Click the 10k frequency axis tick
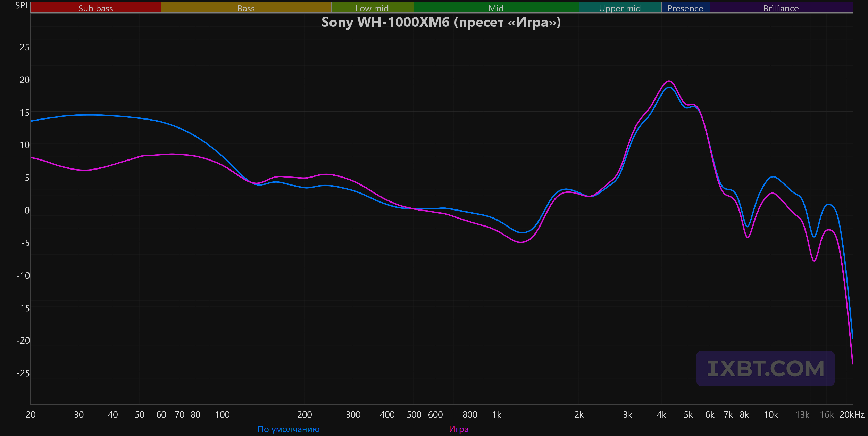This screenshot has width=868, height=436. point(771,415)
